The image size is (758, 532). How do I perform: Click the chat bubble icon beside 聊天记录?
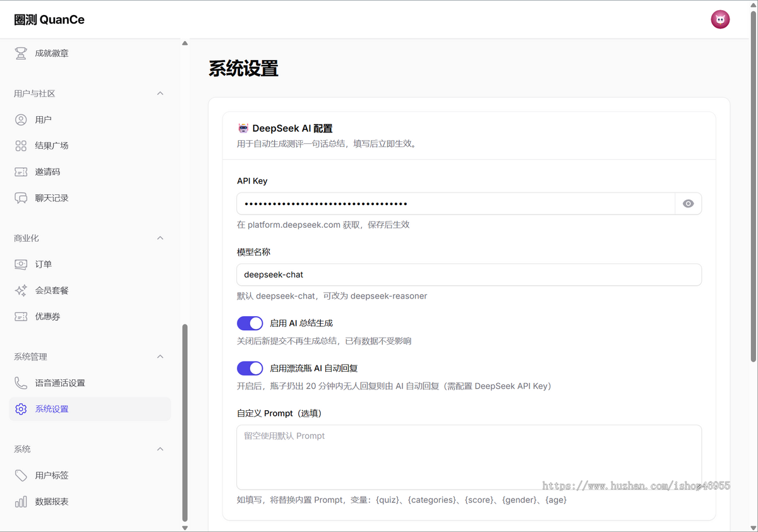pos(21,198)
